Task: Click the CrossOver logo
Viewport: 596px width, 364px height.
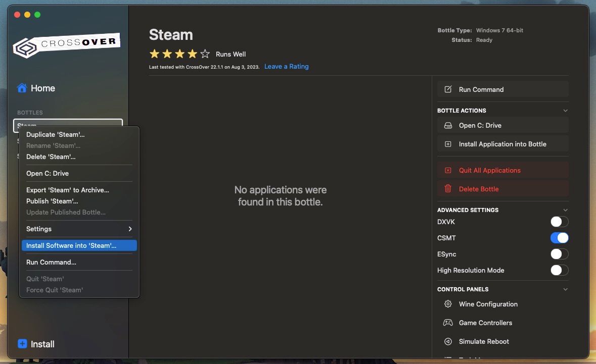Action: click(x=67, y=45)
